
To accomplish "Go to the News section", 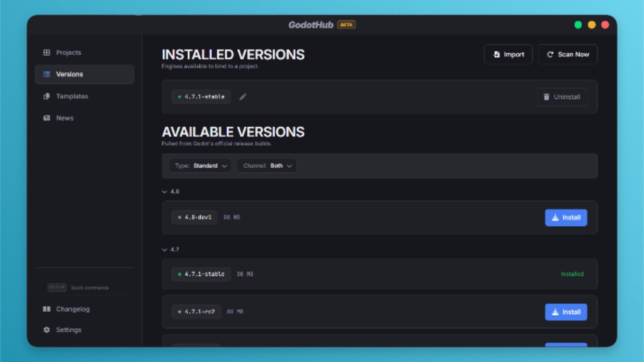I will pos(84,118).
